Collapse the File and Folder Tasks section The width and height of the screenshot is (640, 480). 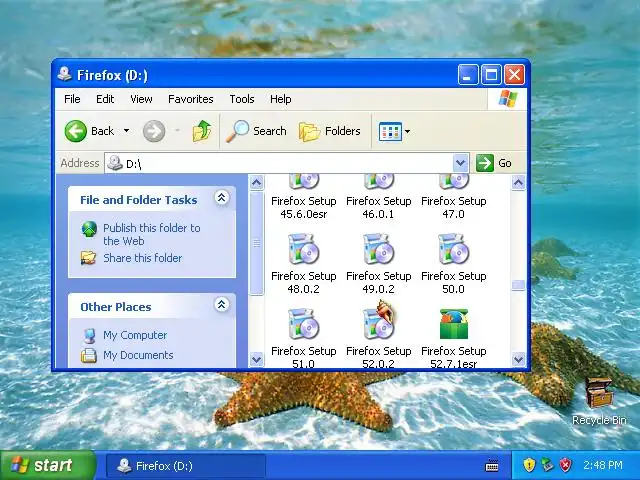pos(222,198)
